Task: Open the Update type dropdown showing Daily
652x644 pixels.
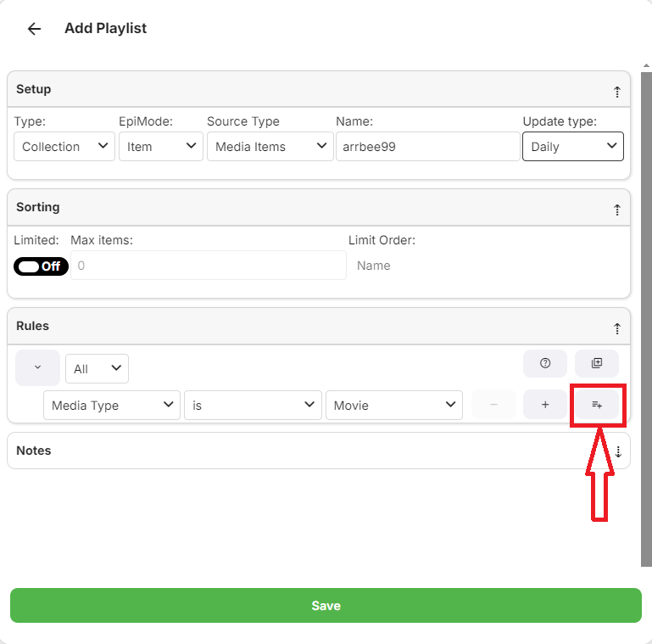Action: [x=572, y=147]
